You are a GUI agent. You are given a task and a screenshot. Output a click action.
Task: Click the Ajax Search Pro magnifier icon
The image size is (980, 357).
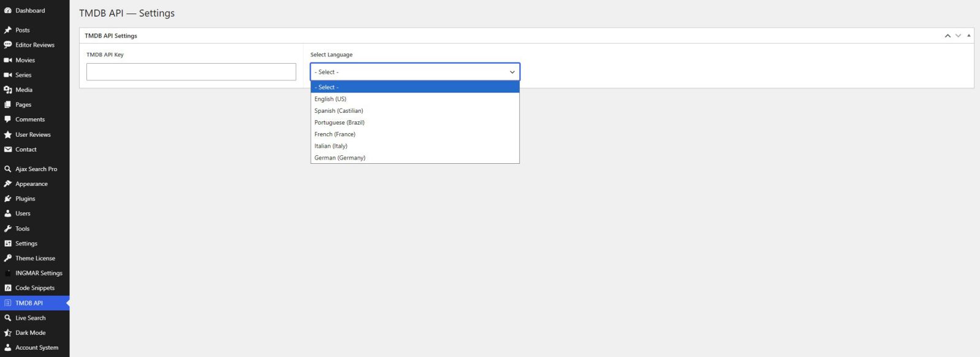coord(8,169)
